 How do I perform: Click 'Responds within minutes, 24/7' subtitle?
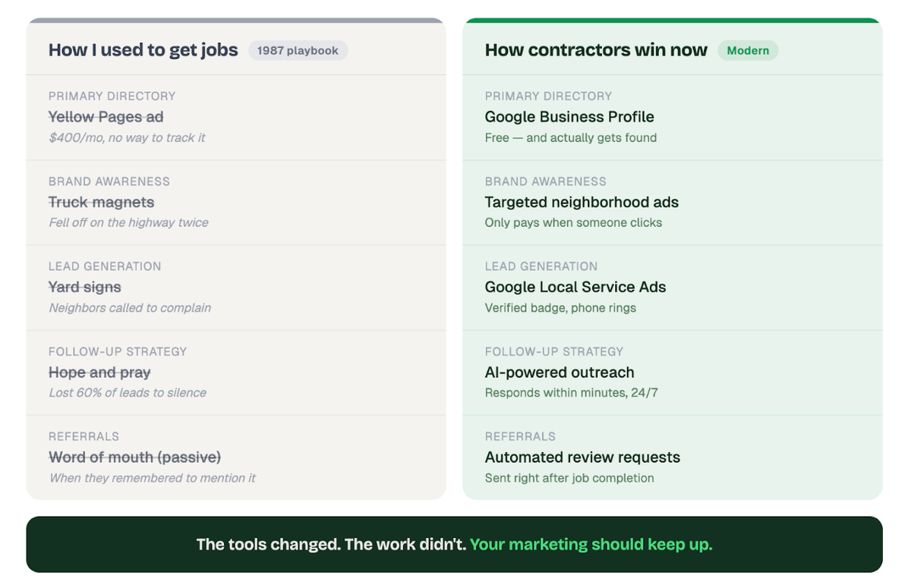click(x=571, y=393)
